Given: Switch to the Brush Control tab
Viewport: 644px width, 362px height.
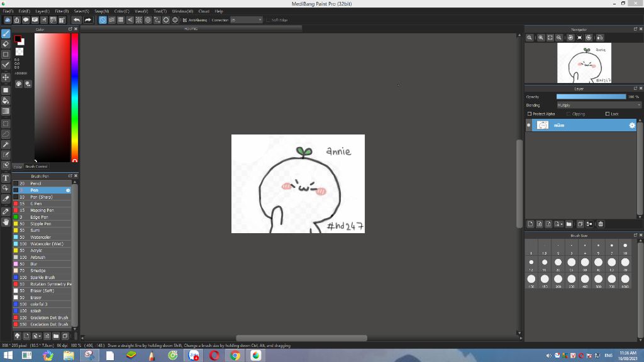Looking at the screenshot, I should (x=36, y=167).
